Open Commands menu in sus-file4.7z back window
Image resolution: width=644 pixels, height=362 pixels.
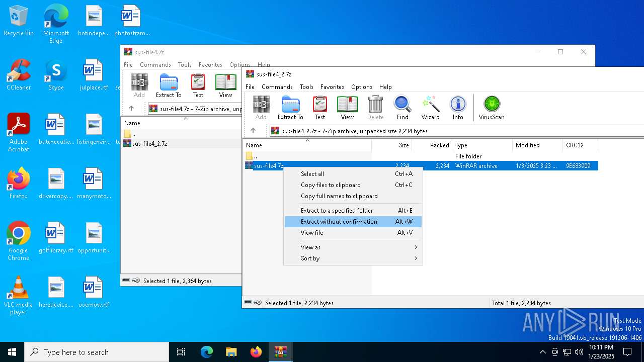pos(155,65)
